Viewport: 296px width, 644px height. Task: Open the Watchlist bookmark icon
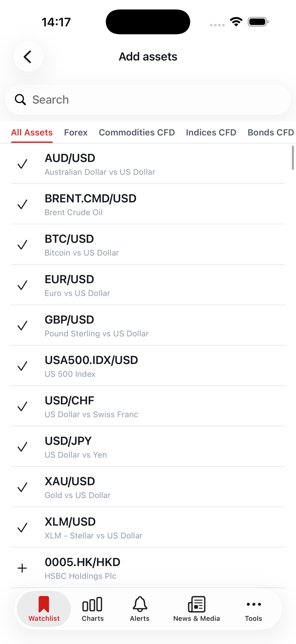(x=44, y=604)
